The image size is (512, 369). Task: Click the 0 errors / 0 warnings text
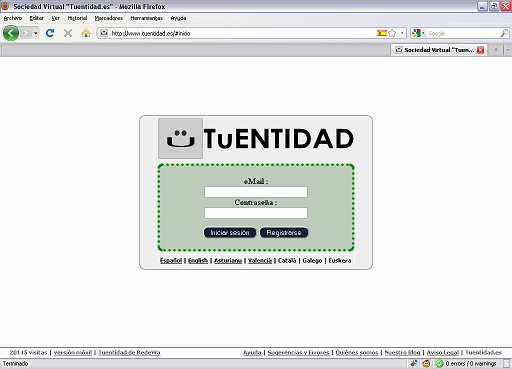coord(471,363)
